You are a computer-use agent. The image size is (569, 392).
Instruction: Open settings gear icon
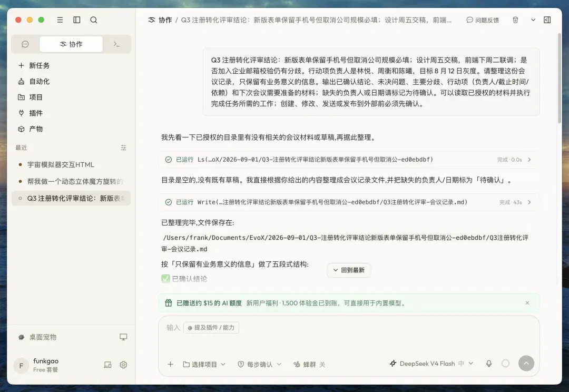pyautogui.click(x=123, y=365)
